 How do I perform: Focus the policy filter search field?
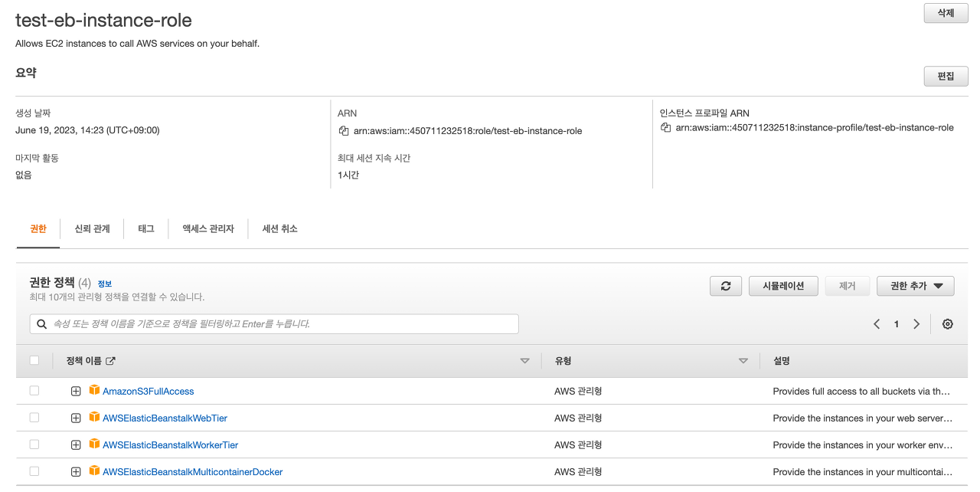pyautogui.click(x=274, y=324)
